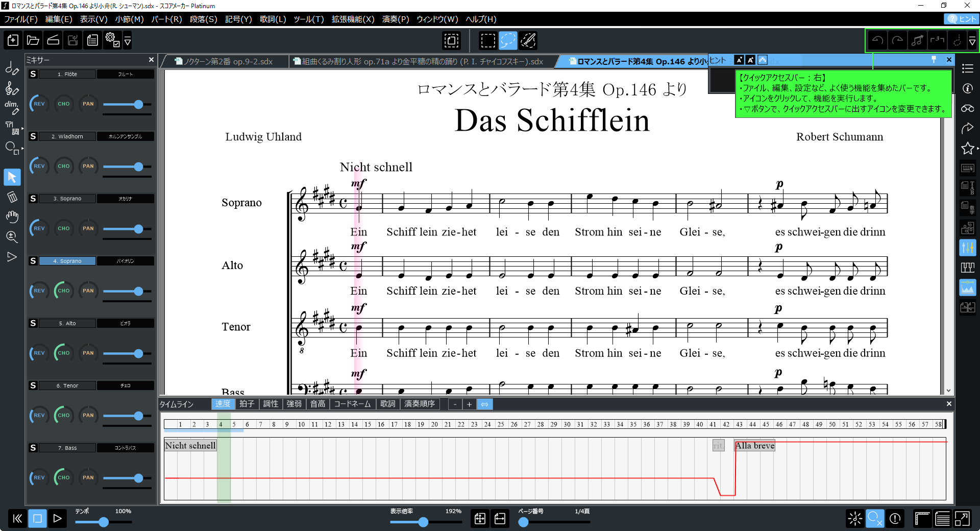The image size is (980, 531).
Task: Open the 演奏(P) menu
Action: (x=396, y=19)
